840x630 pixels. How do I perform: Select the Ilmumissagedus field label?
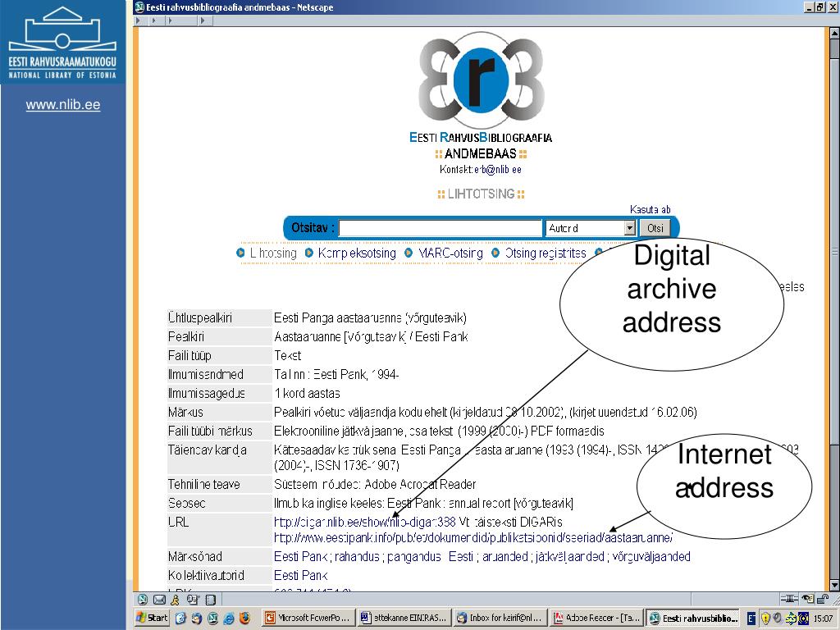tap(206, 393)
